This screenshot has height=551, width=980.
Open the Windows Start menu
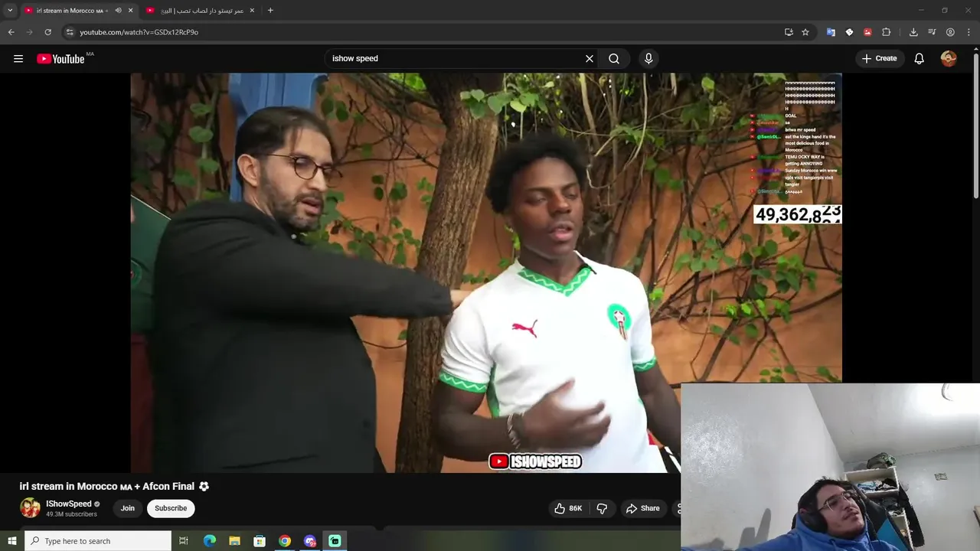pos(11,541)
